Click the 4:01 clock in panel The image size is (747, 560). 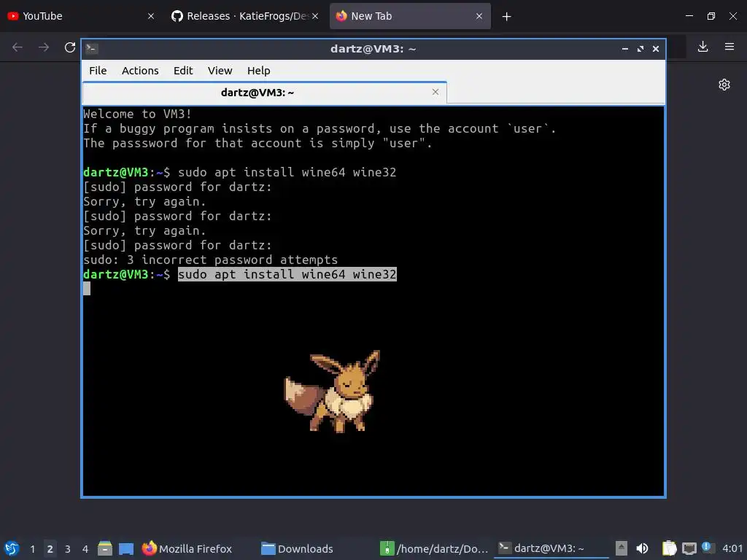tap(732, 548)
